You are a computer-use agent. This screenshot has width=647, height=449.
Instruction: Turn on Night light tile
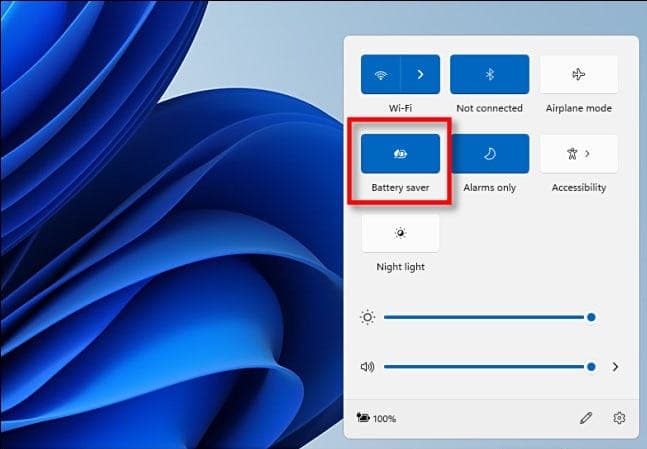(x=400, y=233)
